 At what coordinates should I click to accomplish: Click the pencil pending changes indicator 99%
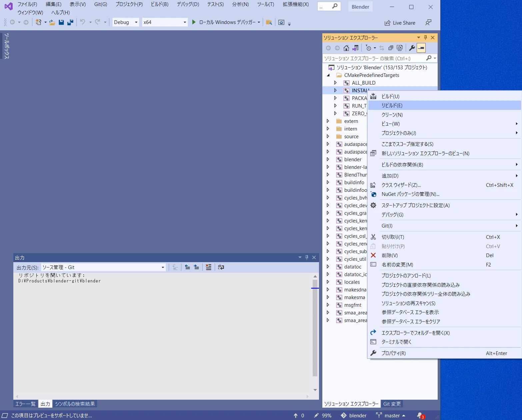point(323,416)
